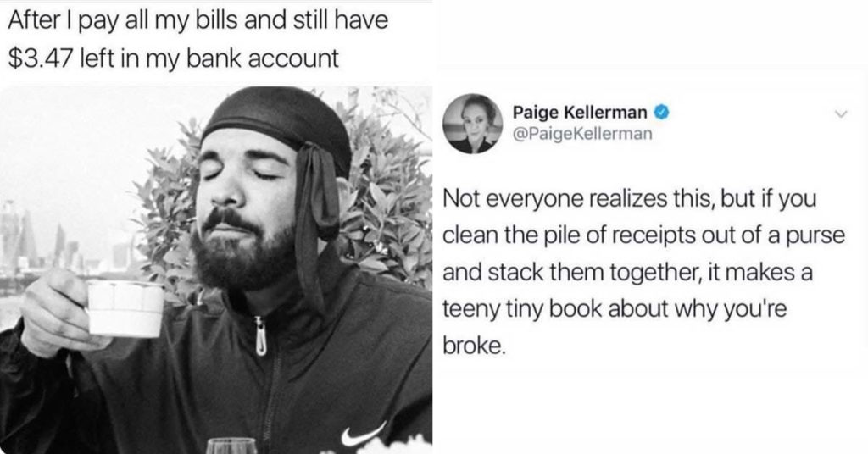
Task: Select the white coffee cup in photo
Action: click(x=125, y=308)
